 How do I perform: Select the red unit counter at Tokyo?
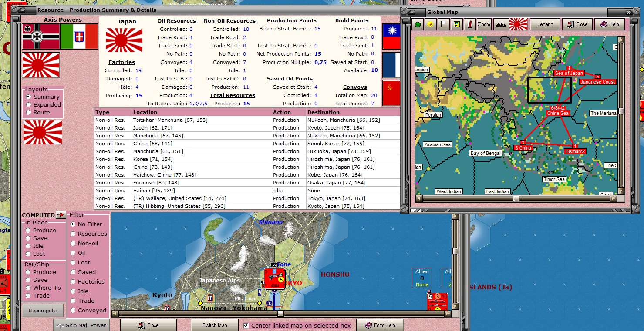click(275, 279)
